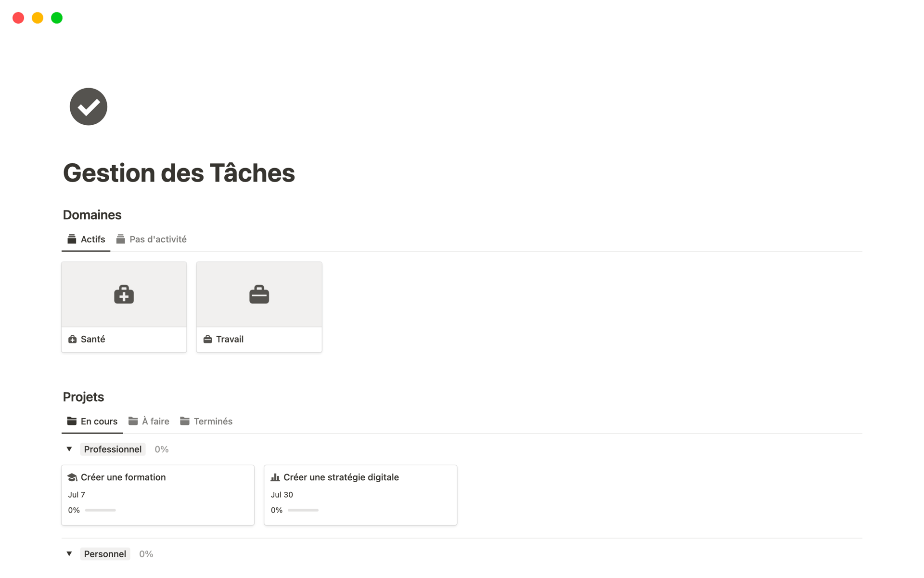Screen dimensions: 924x578
Task: Click the green macOS fullscreen button
Action: 57,18
